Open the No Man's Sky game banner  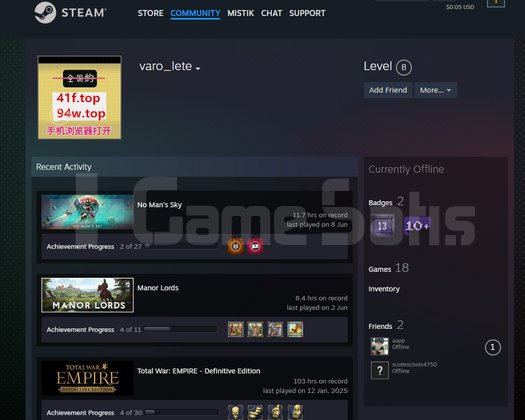[87, 212]
